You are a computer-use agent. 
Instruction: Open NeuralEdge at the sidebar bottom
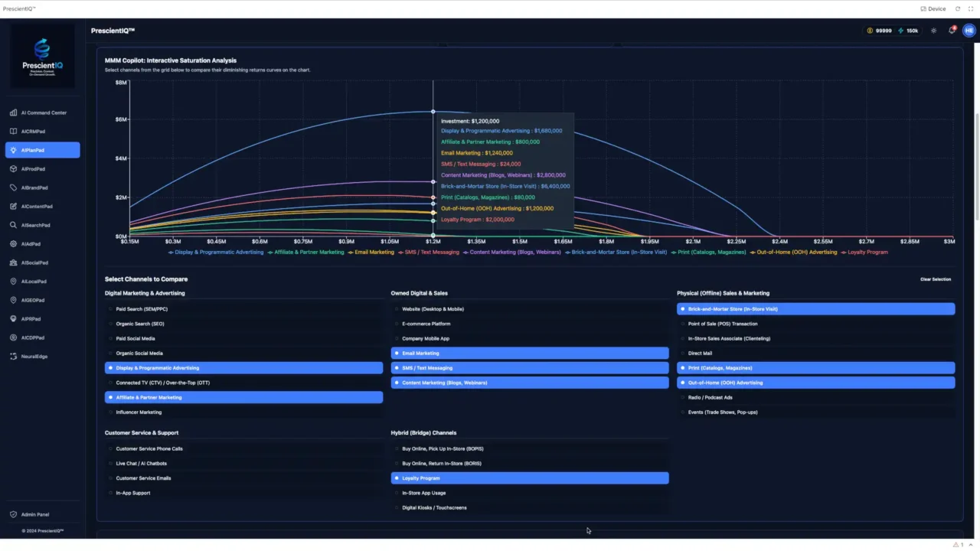pos(34,356)
